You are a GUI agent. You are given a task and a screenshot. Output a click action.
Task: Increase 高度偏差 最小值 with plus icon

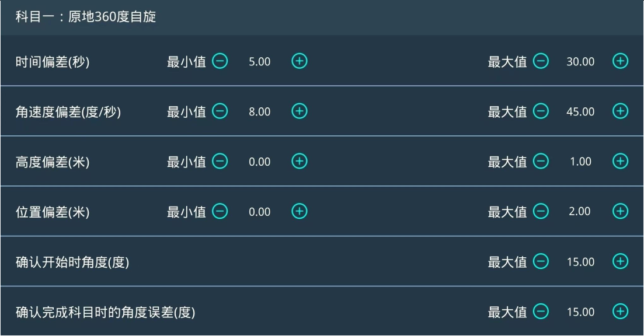[x=299, y=162]
